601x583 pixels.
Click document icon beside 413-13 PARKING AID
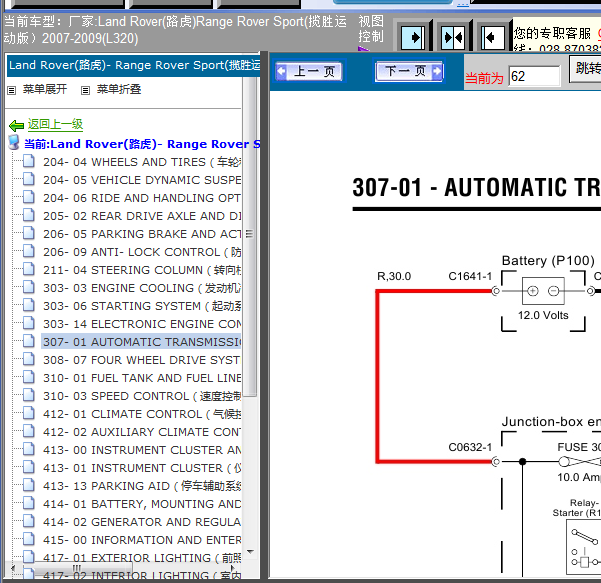tap(29, 485)
